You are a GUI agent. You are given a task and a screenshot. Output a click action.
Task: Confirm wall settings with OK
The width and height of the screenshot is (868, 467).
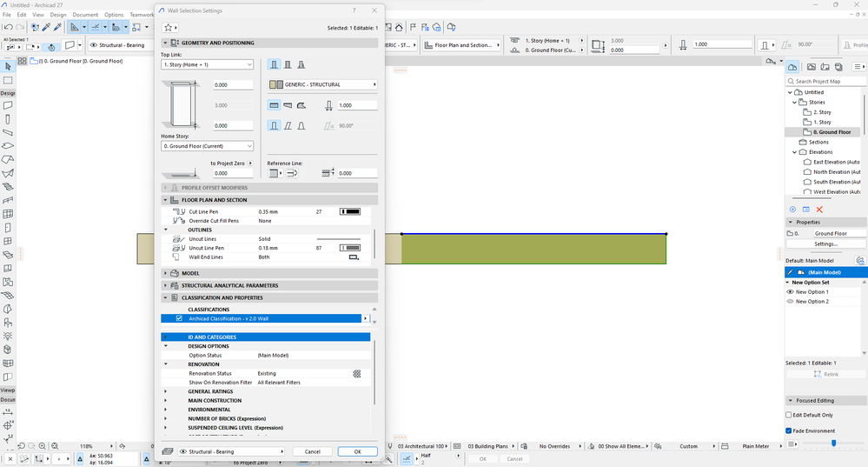coord(358,451)
